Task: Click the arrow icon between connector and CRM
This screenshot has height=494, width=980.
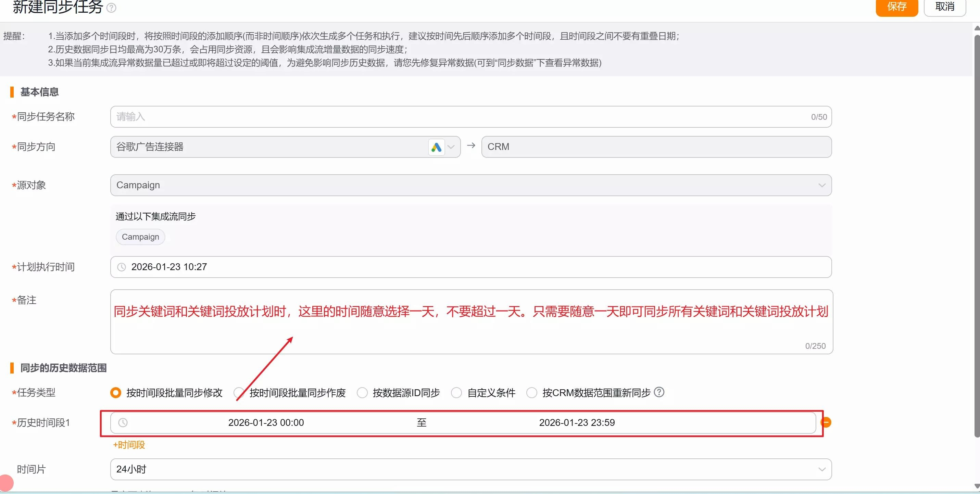Action: click(x=471, y=145)
